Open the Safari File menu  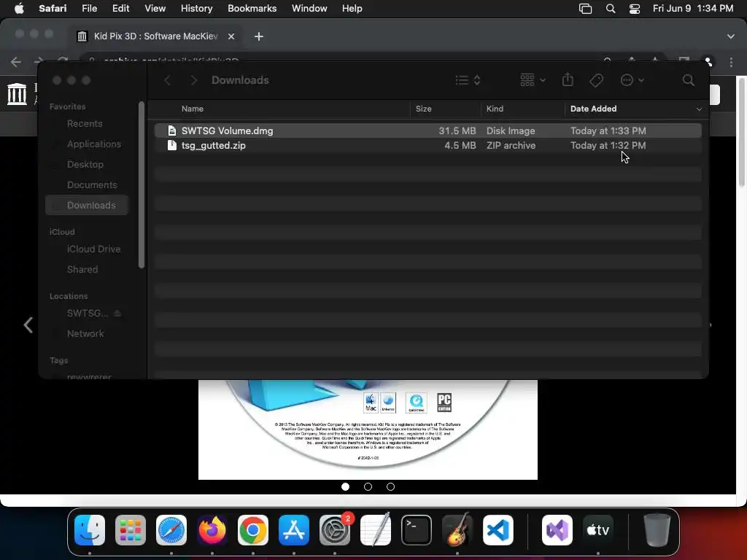tap(89, 9)
